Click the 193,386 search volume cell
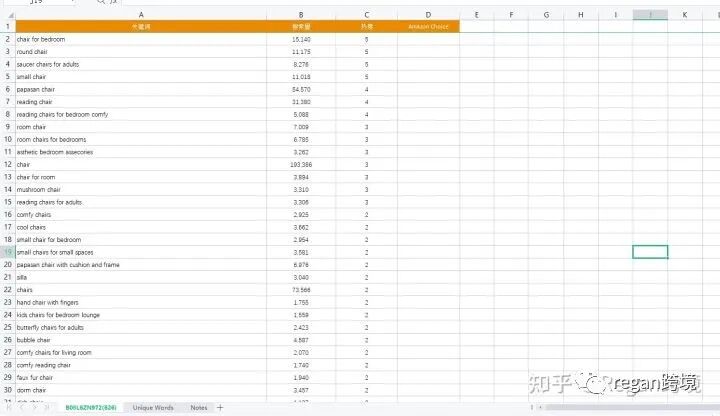This screenshot has width=720, height=416. point(301,164)
